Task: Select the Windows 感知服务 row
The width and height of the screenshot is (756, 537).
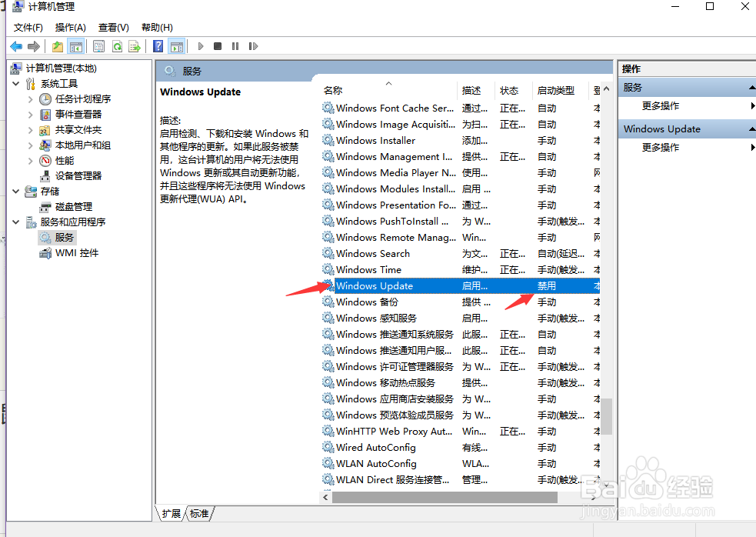Action: coord(461,318)
